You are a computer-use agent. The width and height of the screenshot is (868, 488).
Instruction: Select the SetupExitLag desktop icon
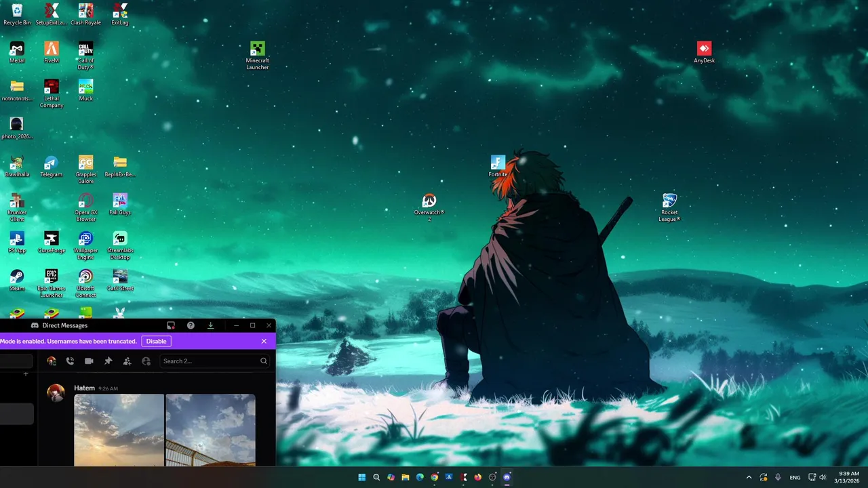[x=52, y=15]
